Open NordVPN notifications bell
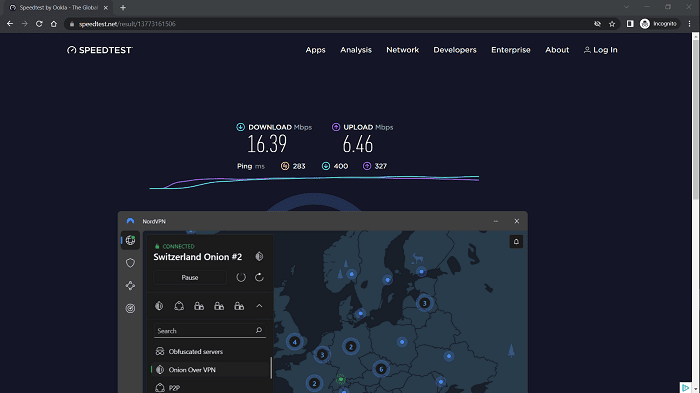Image resolution: width=700 pixels, height=393 pixels. coord(516,242)
